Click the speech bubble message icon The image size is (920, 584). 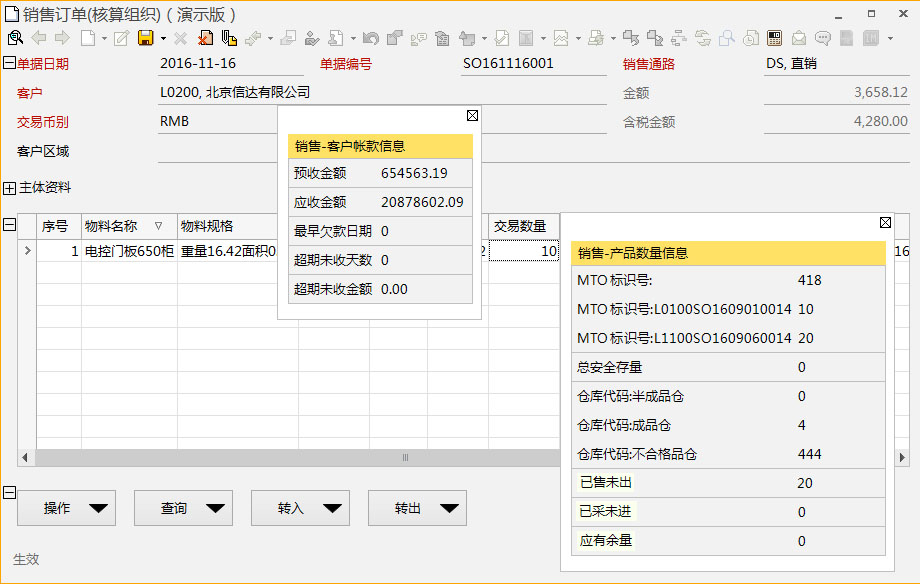point(823,39)
